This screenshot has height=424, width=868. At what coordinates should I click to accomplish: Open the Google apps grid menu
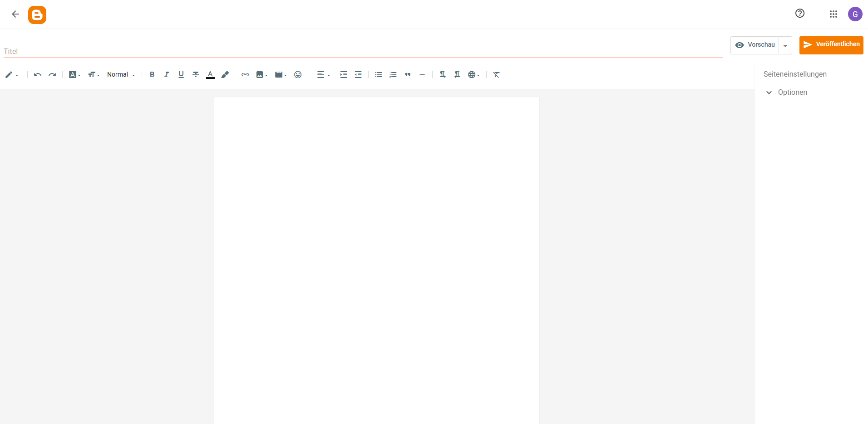[833, 14]
